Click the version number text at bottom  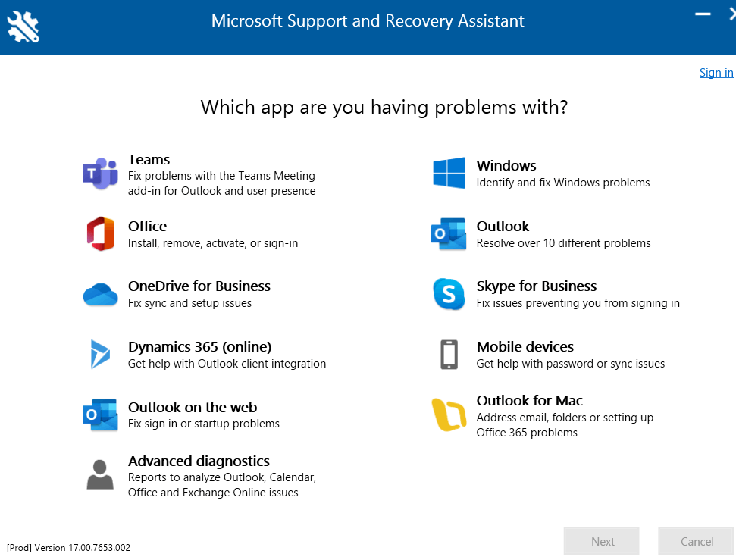68,548
